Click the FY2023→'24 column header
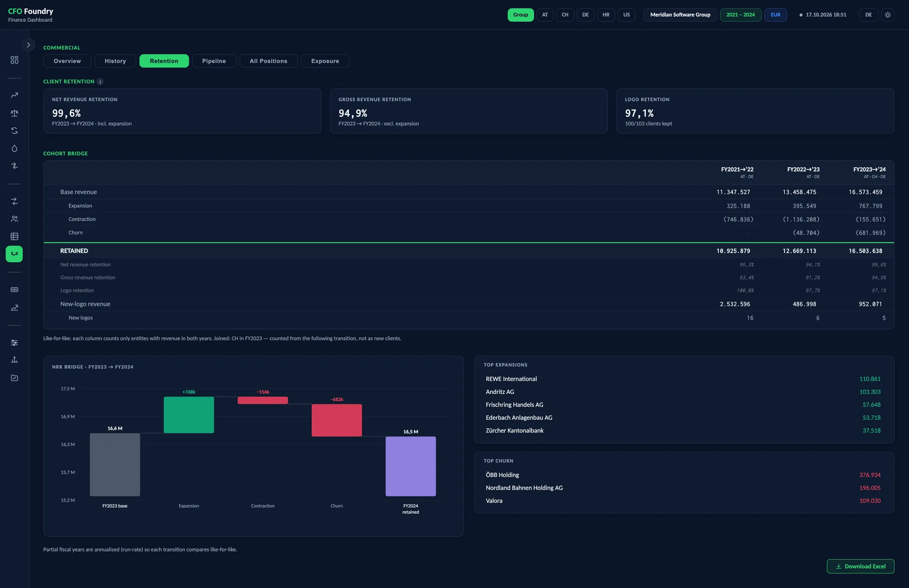Viewport: 909px width, 588px height. click(869, 172)
